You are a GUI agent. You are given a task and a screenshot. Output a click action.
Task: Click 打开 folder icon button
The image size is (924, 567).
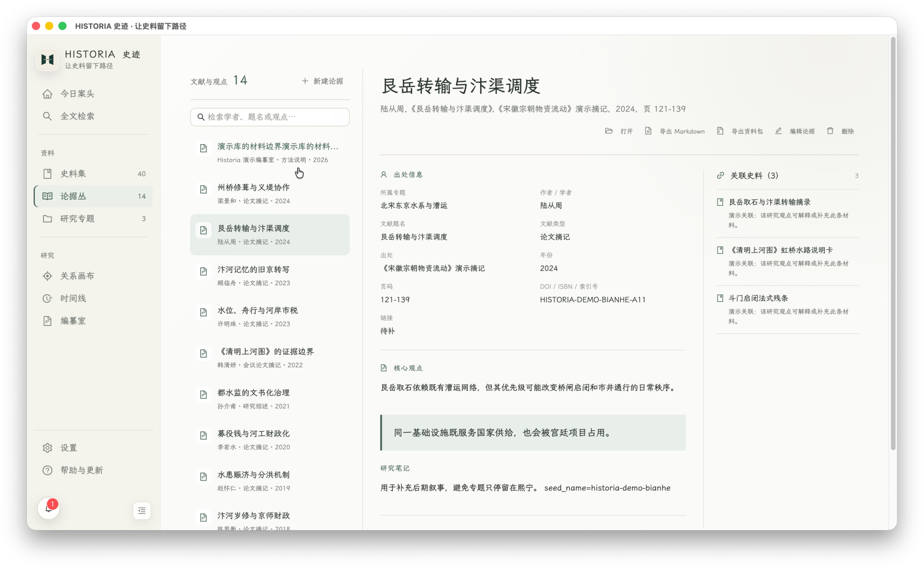(619, 131)
